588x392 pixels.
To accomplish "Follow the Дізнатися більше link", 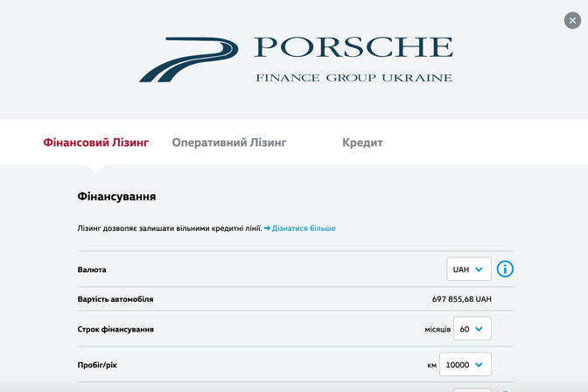I will [x=304, y=228].
